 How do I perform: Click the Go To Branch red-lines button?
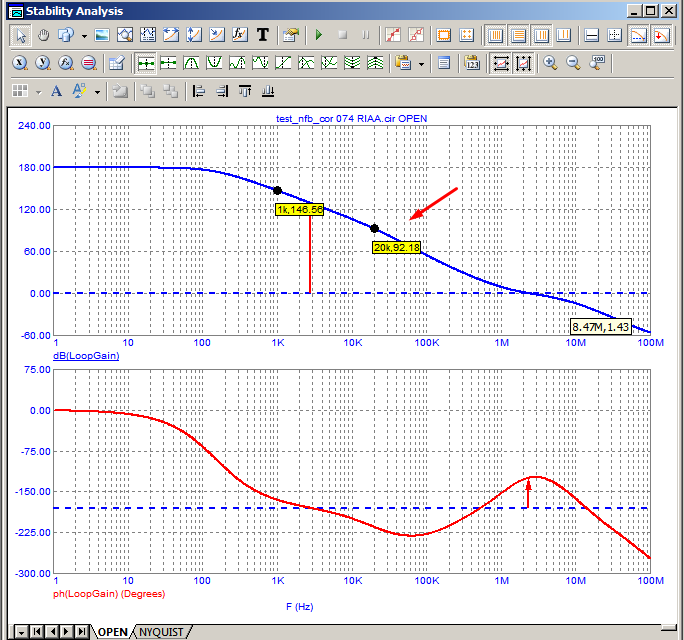point(89,63)
